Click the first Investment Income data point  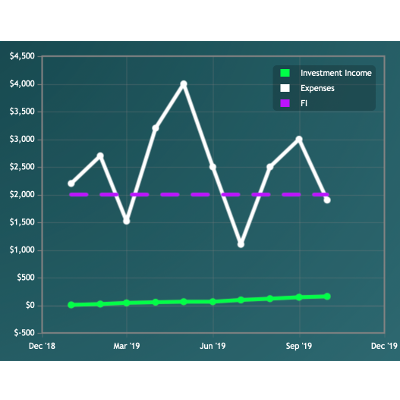click(x=71, y=305)
